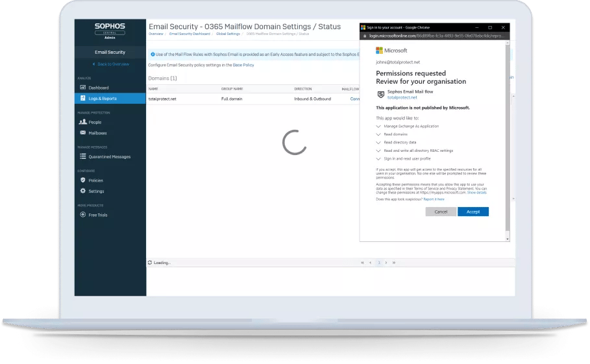Click the Sophos shield app icon in popup
The image size is (590, 364).
coord(381,94)
